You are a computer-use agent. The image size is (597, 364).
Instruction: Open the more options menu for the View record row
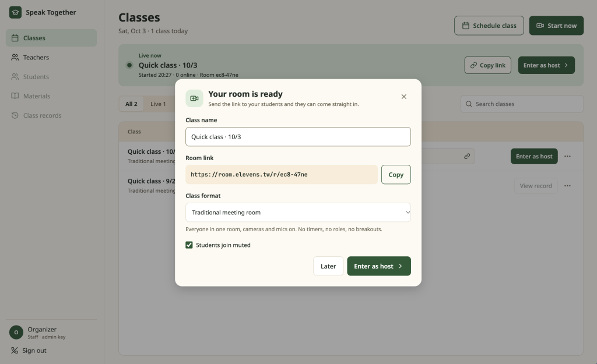coord(567,186)
